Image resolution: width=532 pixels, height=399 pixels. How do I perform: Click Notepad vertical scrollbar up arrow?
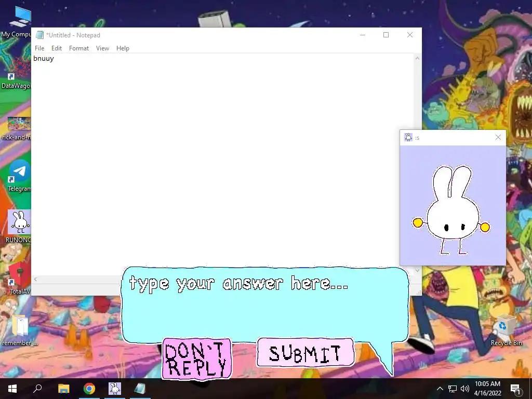pyautogui.click(x=417, y=58)
